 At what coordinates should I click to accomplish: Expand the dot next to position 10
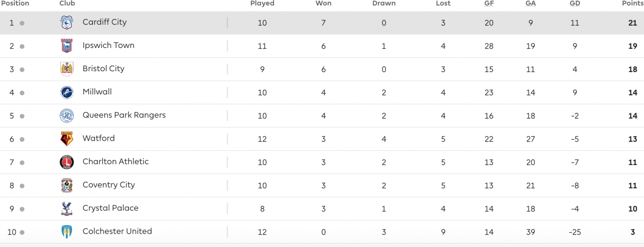(x=22, y=232)
